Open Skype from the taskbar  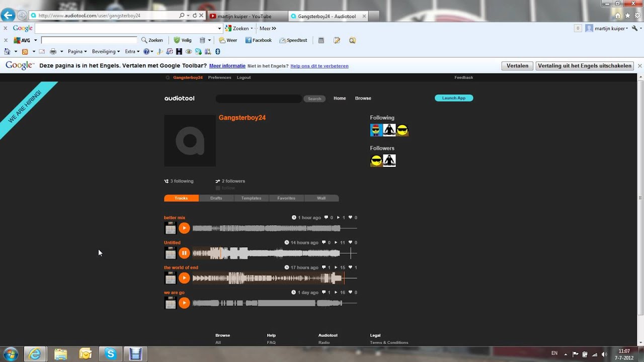110,354
